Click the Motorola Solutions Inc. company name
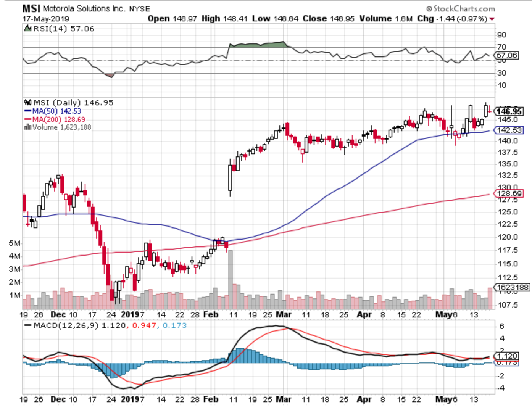 point(84,8)
